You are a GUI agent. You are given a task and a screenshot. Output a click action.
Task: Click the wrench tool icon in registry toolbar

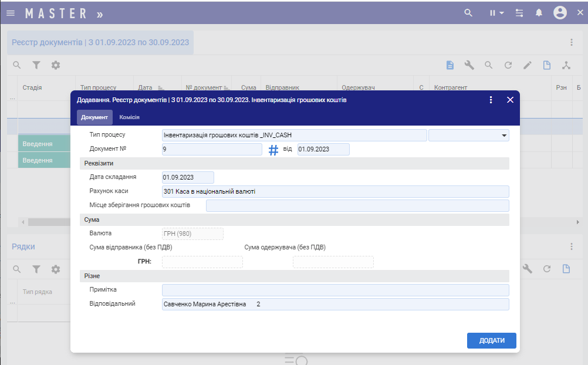[469, 65]
